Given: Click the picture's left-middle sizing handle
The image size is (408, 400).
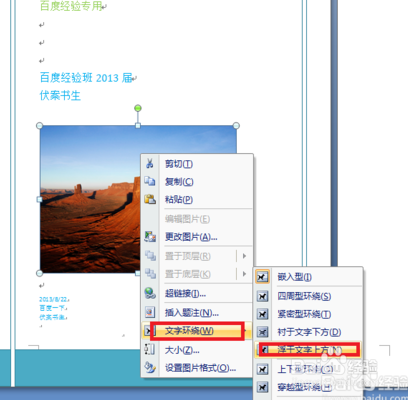Looking at the screenshot, I should 39,199.
